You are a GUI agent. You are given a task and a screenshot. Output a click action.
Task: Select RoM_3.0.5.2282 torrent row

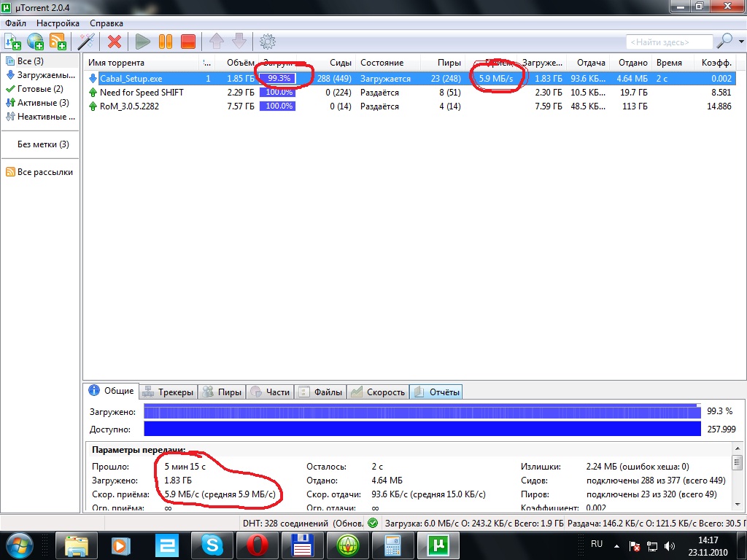point(410,106)
